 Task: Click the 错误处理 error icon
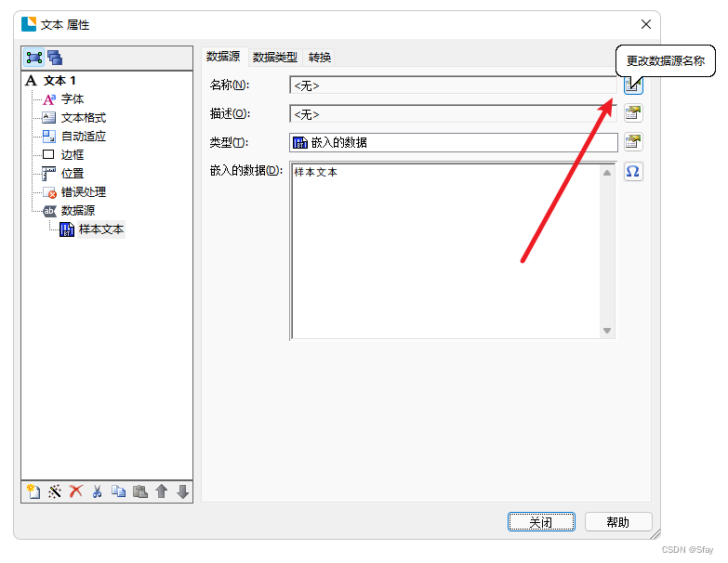pyautogui.click(x=49, y=192)
